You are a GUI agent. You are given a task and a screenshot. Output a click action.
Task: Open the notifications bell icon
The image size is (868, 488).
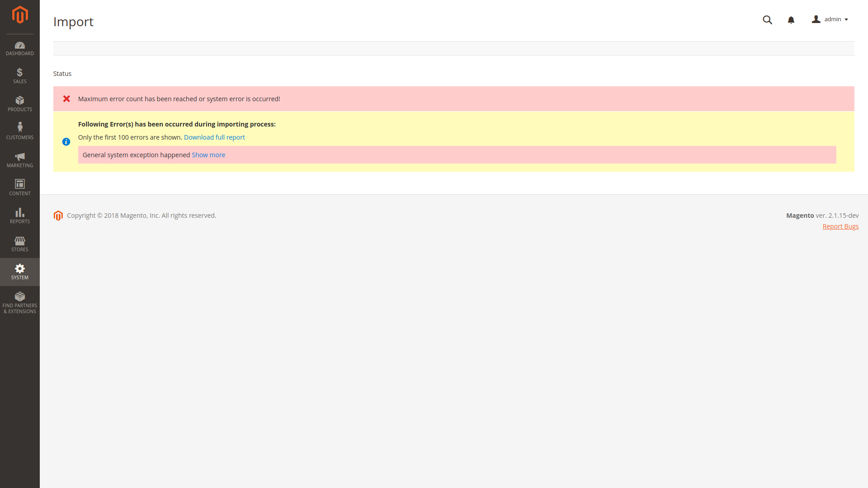point(791,20)
